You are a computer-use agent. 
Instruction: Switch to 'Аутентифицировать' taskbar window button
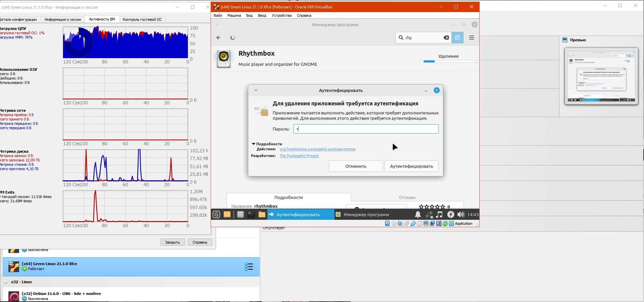[x=301, y=214]
